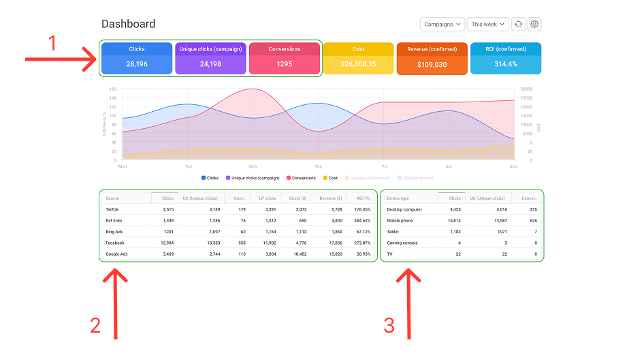Expand the This week date range dropdown
This screenshot has height=364, width=644.
(488, 25)
